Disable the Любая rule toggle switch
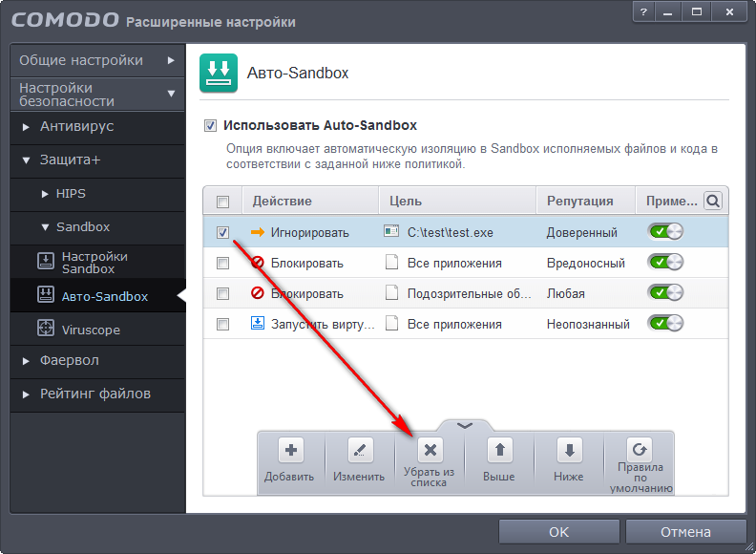 tap(665, 292)
